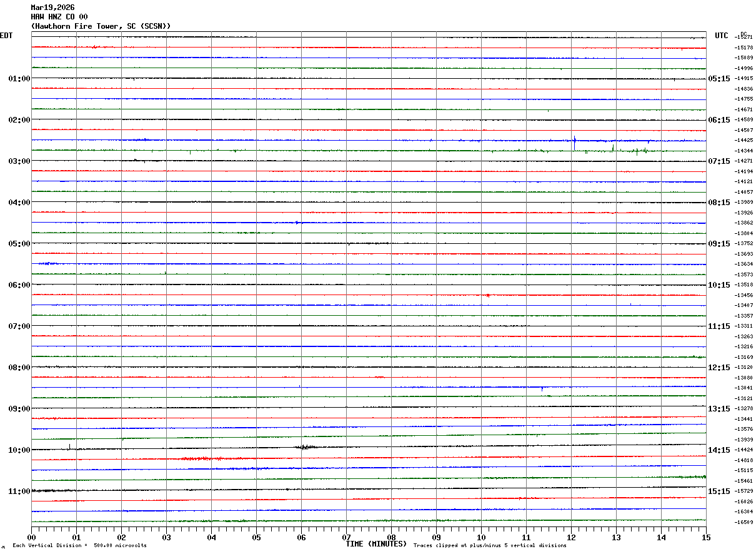Click the DC offset value "-15089"

point(744,58)
